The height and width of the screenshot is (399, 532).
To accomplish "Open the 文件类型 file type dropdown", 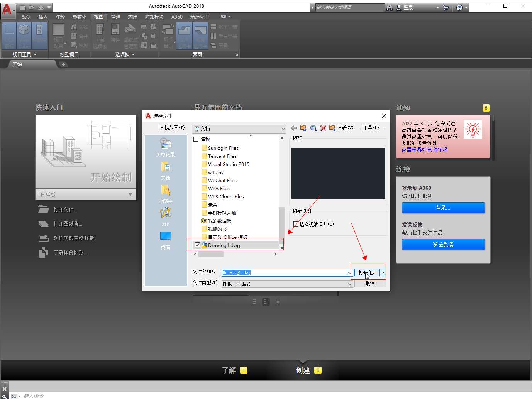I will (349, 284).
